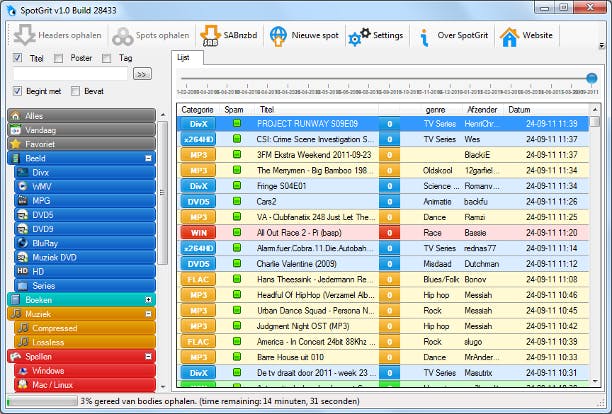Image resolution: width=612 pixels, height=414 pixels.
Task: Select the Divx subcategory
Action: tap(85, 172)
